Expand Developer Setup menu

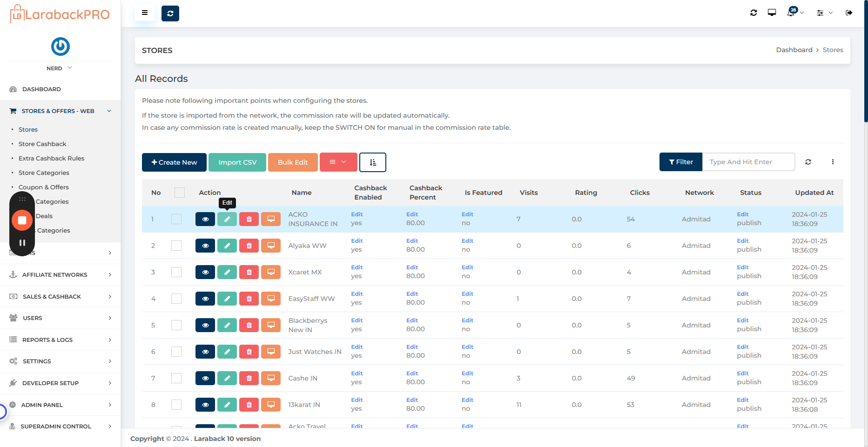tap(60, 383)
